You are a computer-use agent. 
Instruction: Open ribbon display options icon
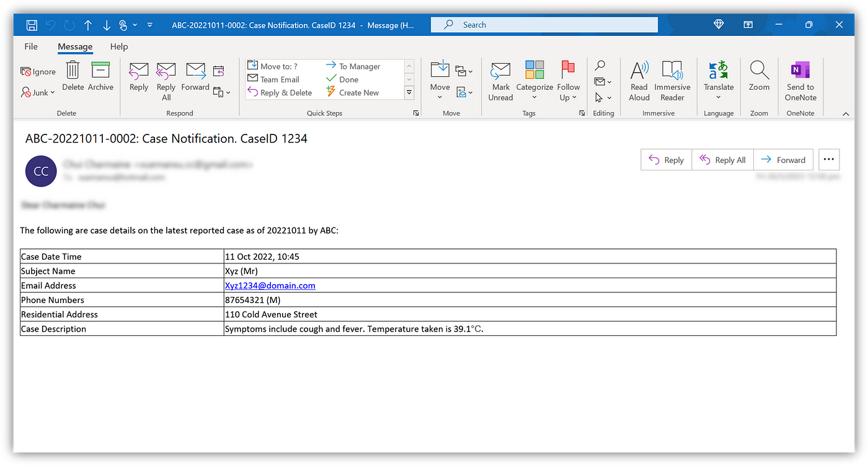pyautogui.click(x=748, y=25)
